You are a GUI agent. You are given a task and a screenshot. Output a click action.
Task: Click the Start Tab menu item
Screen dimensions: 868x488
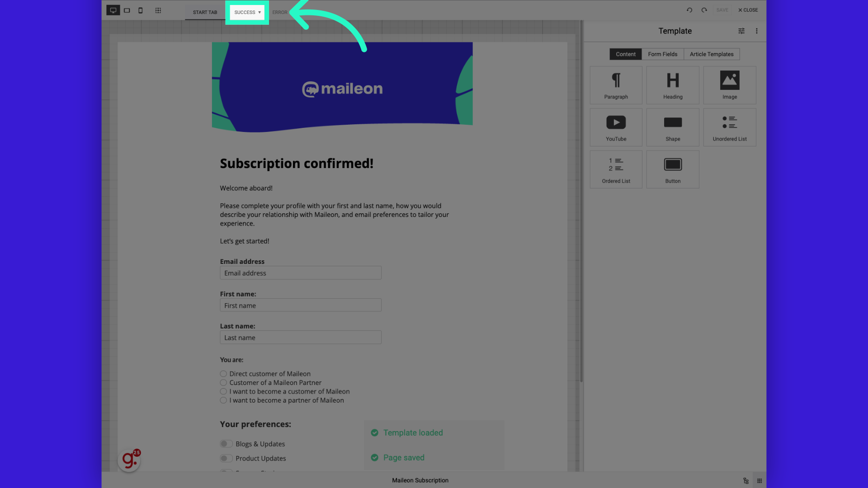point(204,12)
